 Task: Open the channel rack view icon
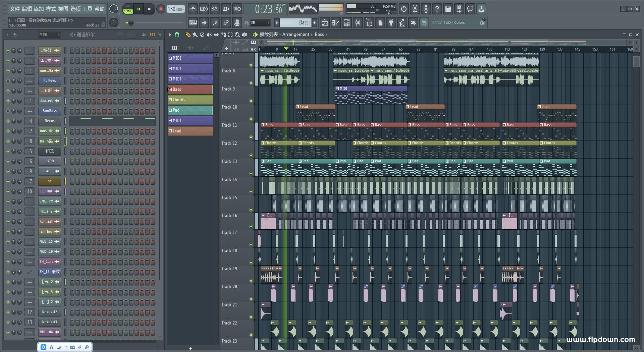347,23
